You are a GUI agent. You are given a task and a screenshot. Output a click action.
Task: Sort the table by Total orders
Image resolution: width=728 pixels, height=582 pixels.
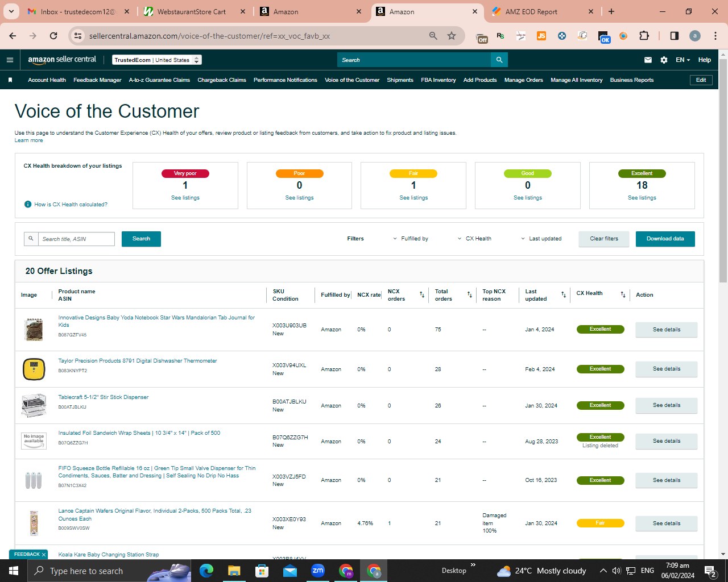470,295
